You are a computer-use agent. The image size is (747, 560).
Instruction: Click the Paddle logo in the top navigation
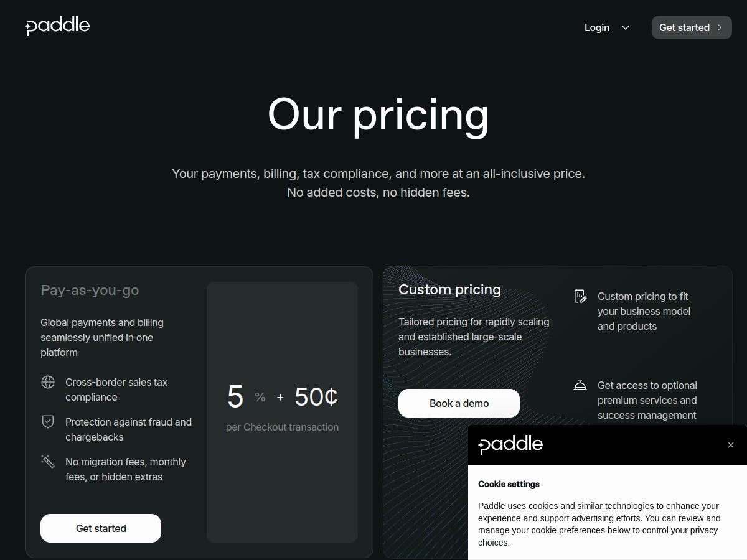[x=57, y=26]
